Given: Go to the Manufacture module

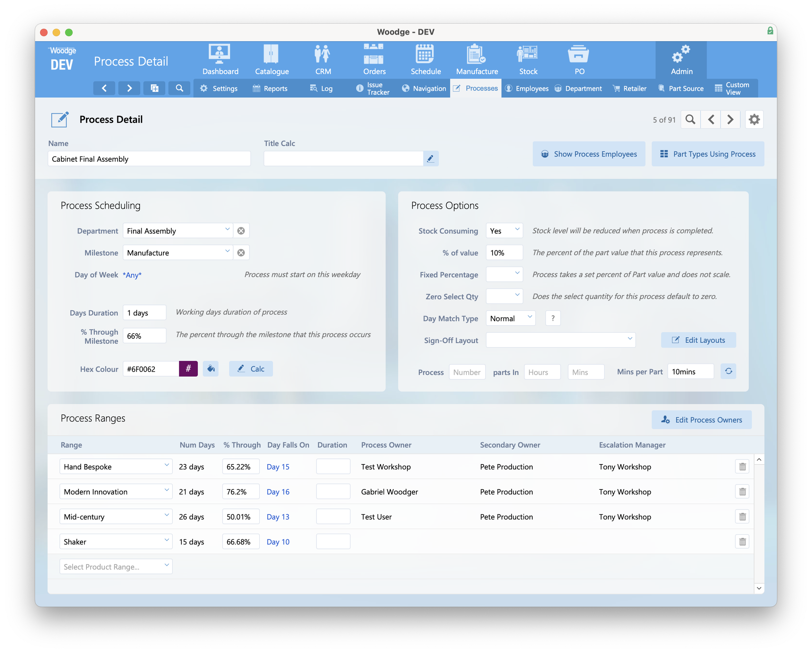Looking at the screenshot, I should point(477,59).
